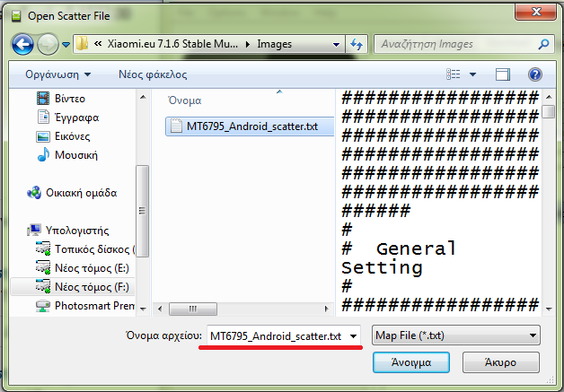Click the Images breadcrumb segment

pyautogui.click(x=274, y=44)
